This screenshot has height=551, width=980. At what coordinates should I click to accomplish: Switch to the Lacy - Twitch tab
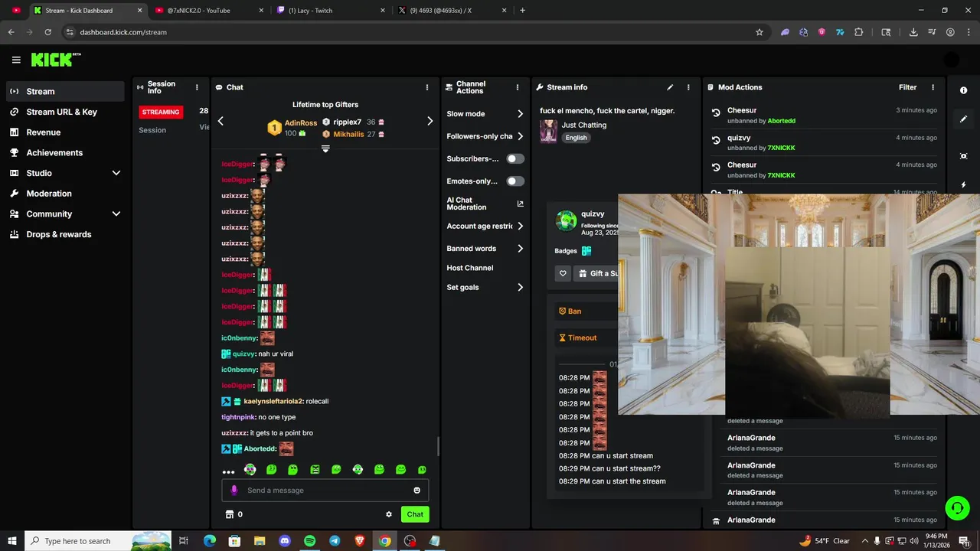[329, 11]
